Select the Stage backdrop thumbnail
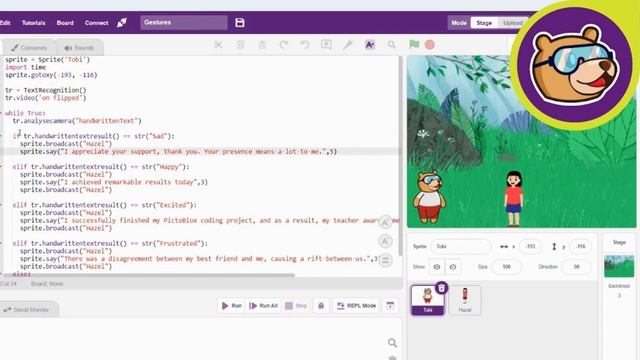The height and width of the screenshot is (360, 640). pos(619,266)
